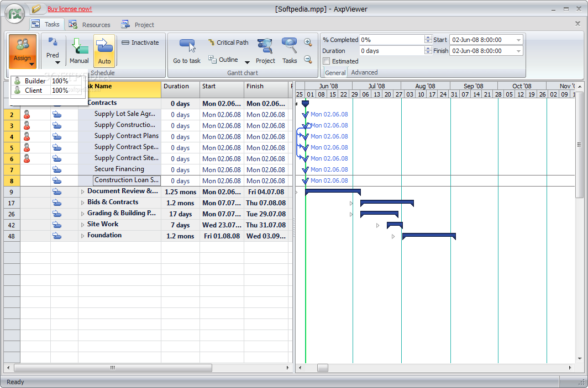
Task: Click task grid horizontal scrollbar thumb
Action: coord(113,368)
